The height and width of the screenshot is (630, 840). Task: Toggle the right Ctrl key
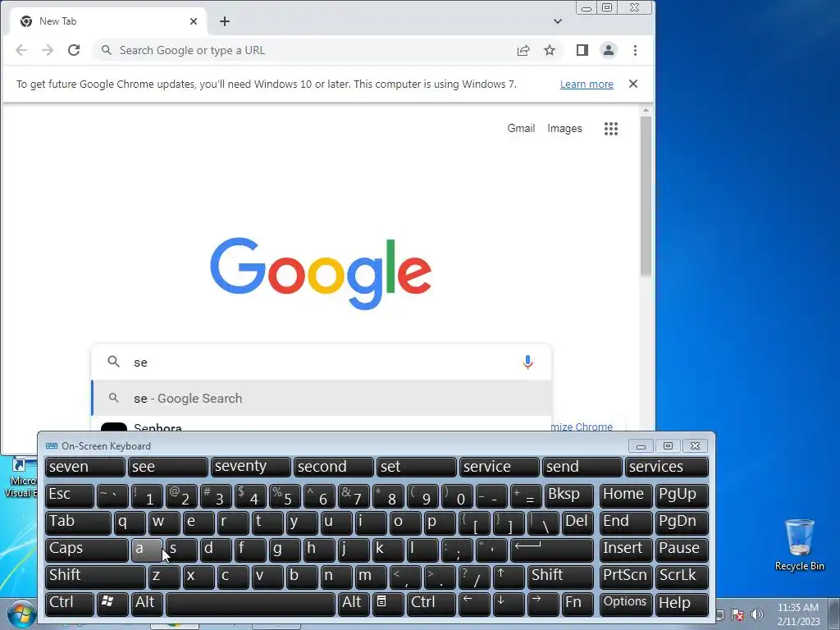point(431,603)
